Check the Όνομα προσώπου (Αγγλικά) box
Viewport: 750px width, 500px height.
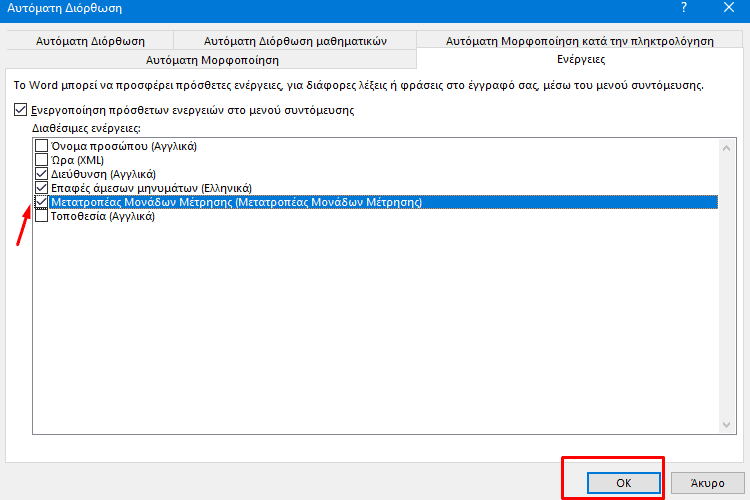pos(42,145)
